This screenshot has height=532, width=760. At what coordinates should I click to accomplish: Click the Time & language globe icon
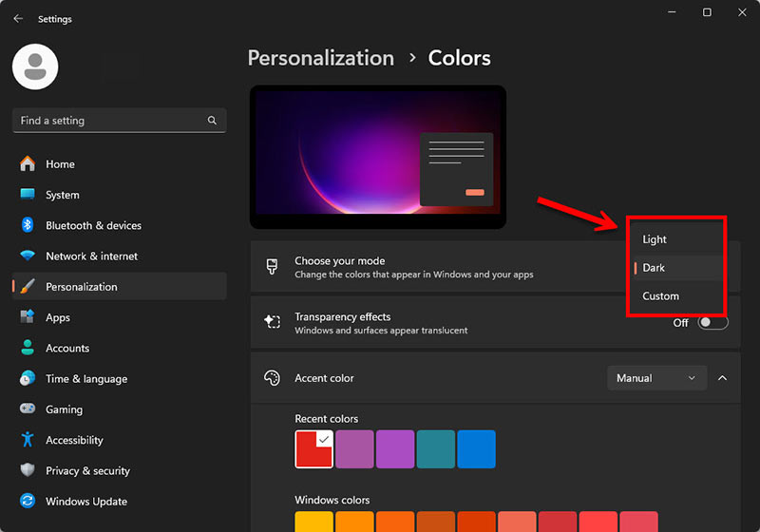pos(28,378)
